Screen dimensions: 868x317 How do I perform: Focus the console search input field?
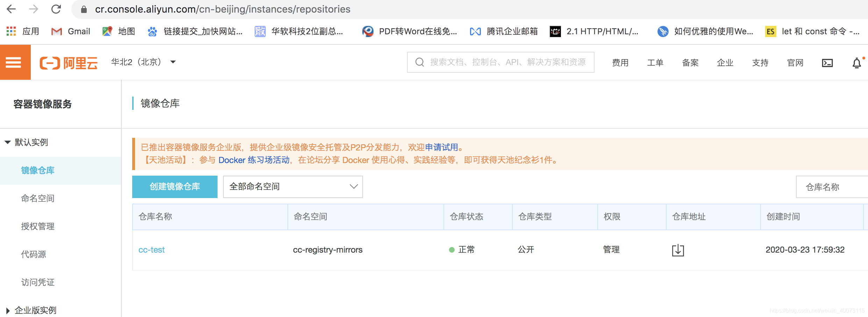point(500,62)
